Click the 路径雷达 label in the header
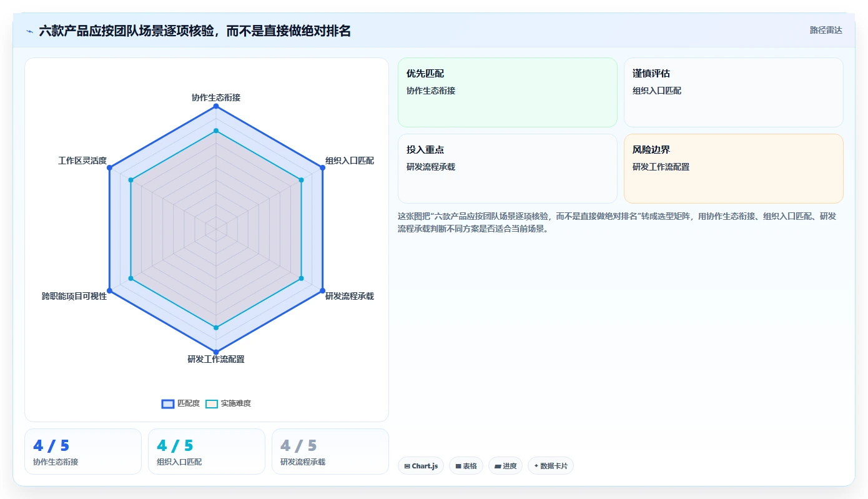 click(826, 30)
